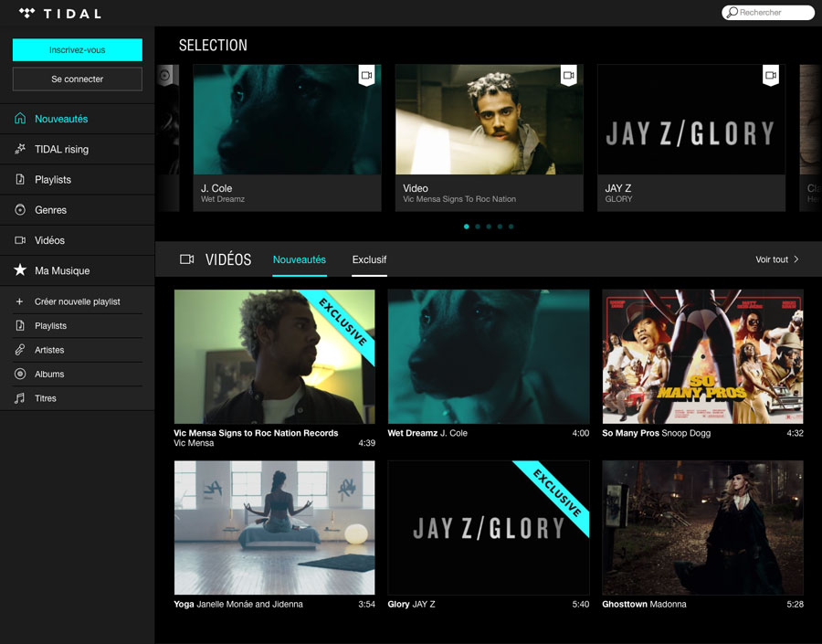
Task: Click the Albums disc icon
Action: (x=20, y=374)
